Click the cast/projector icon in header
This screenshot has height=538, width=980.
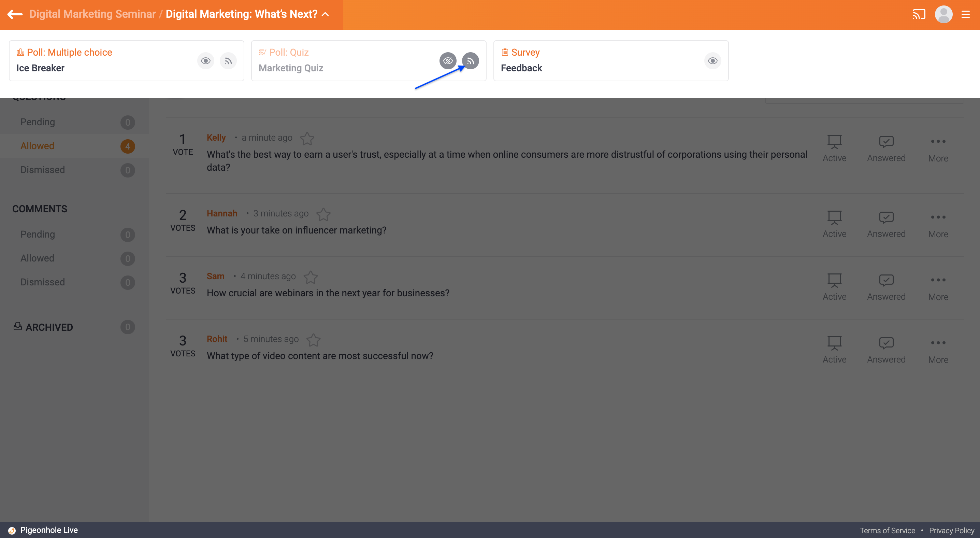(x=918, y=14)
